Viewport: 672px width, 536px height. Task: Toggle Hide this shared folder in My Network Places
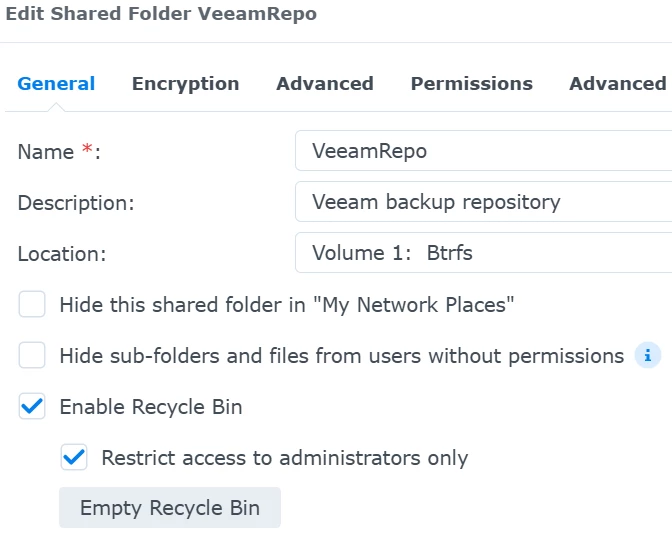tap(32, 304)
